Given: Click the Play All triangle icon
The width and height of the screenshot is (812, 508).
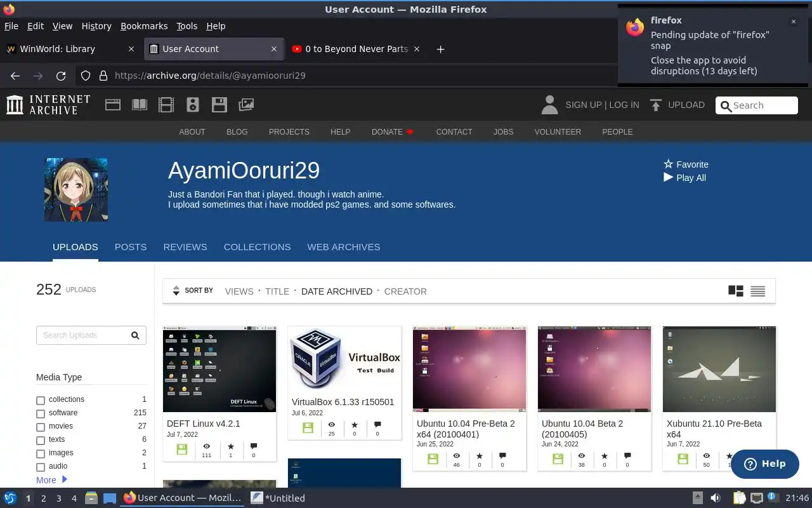Looking at the screenshot, I should [x=668, y=177].
